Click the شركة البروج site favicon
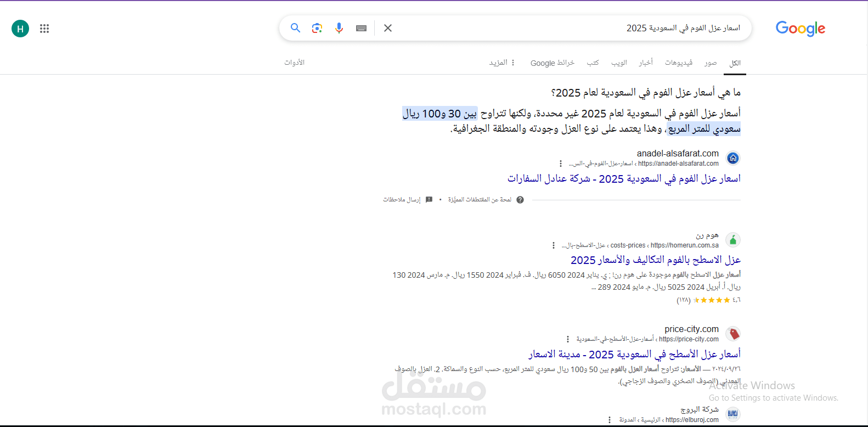 (733, 414)
